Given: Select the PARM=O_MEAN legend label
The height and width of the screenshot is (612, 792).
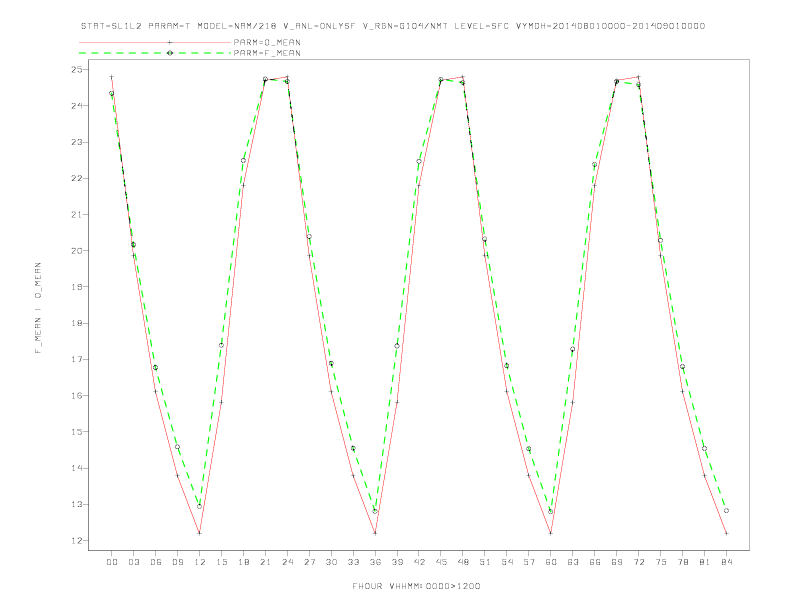Looking at the screenshot, I should coord(267,42).
